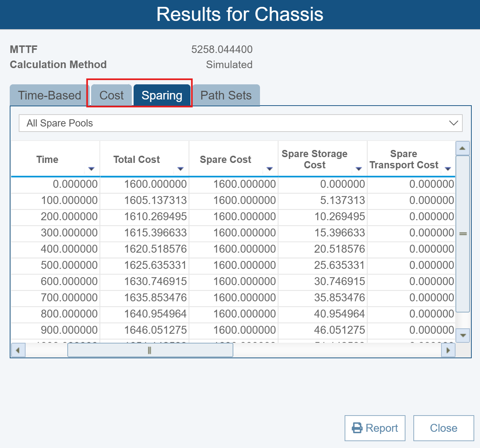
Task: Click the vertical scrollbar up arrow
Action: pyautogui.click(x=462, y=148)
